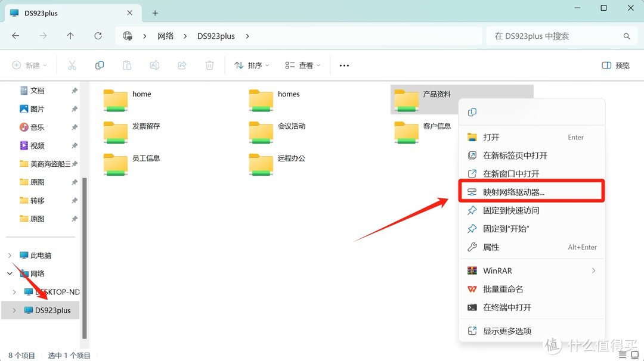Open the 查看 view dropdown

click(x=302, y=65)
